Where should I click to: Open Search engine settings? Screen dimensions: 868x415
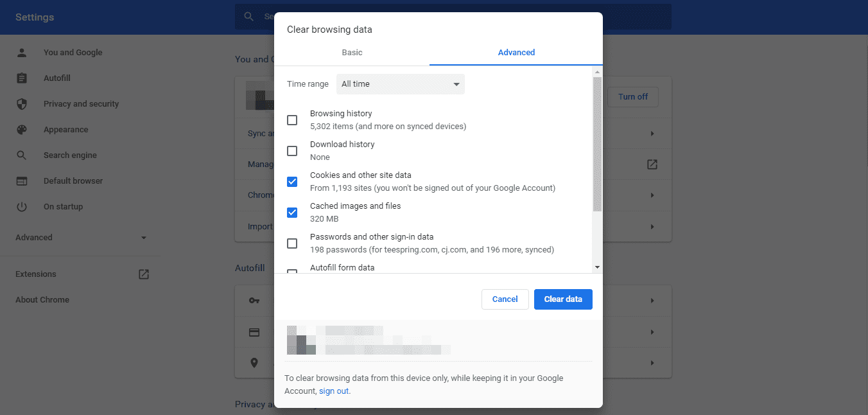click(x=70, y=155)
